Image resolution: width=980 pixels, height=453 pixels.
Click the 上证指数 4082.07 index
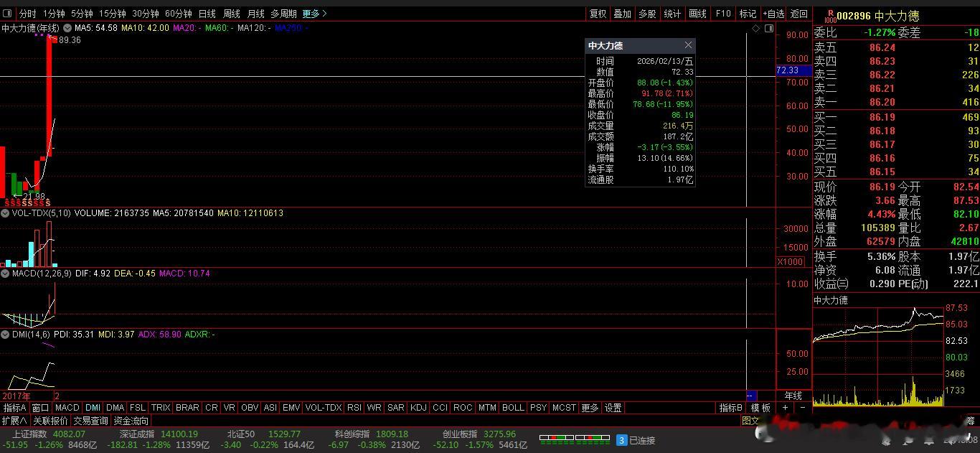(x=49, y=434)
